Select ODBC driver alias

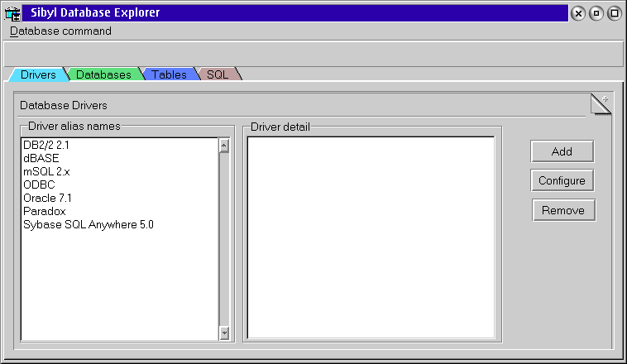pos(120,184)
